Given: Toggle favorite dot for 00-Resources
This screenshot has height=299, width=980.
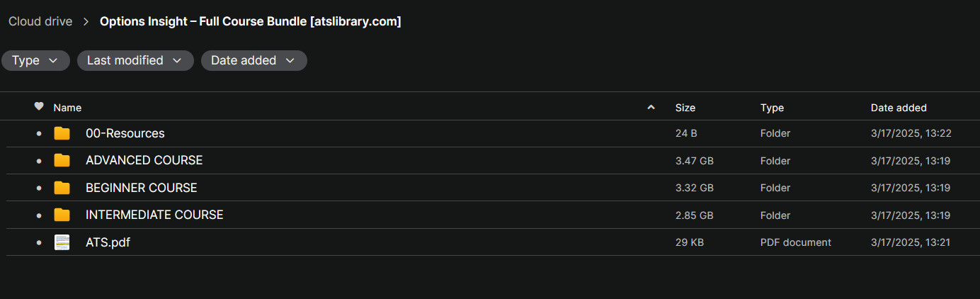Looking at the screenshot, I should pyautogui.click(x=39, y=133).
